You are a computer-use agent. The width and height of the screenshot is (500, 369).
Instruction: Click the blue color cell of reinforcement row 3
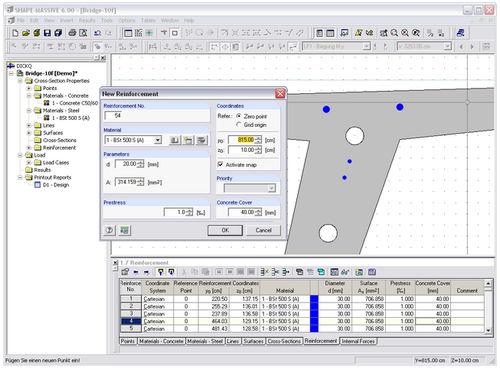[x=314, y=314]
